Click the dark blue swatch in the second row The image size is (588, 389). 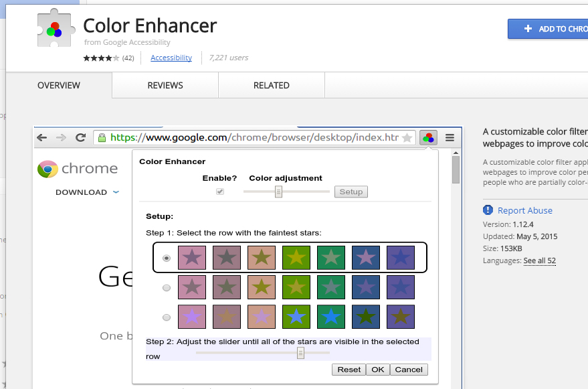pos(366,287)
